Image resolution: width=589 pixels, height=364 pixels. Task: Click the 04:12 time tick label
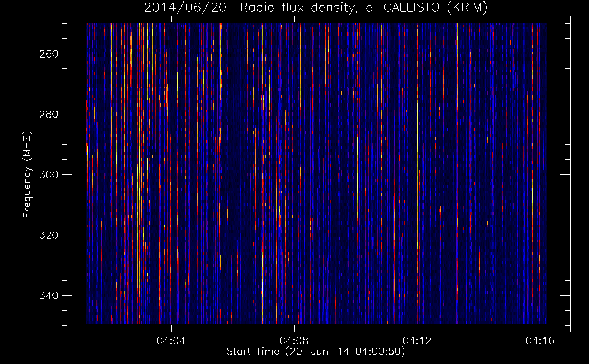pos(417,341)
